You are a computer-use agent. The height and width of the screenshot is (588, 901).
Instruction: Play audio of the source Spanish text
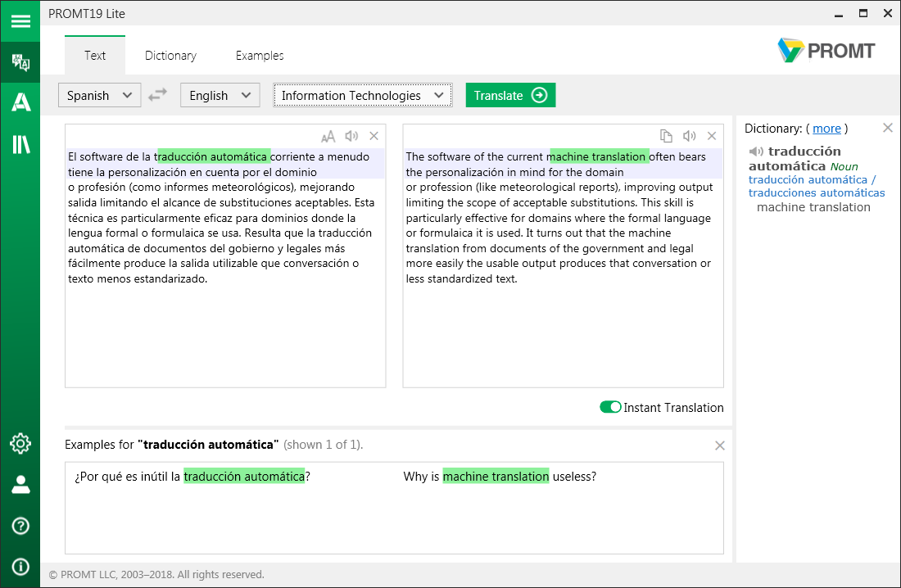pos(351,137)
